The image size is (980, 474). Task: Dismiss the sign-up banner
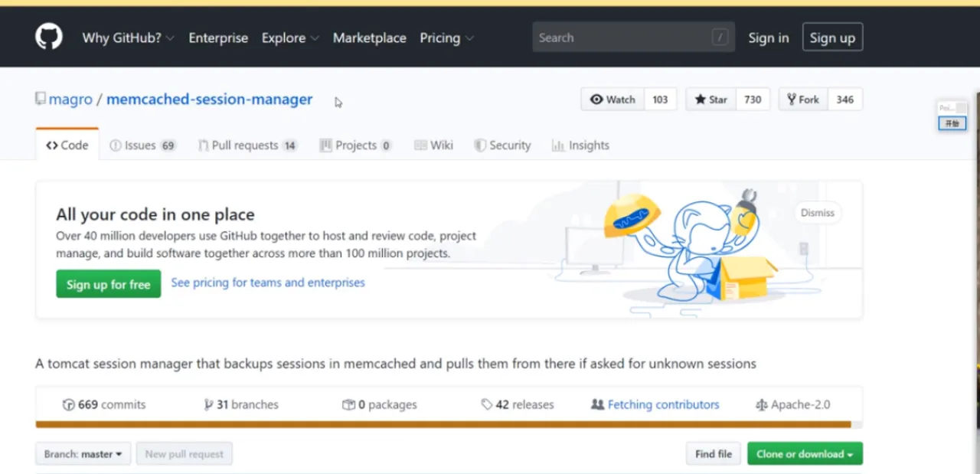[x=817, y=213]
